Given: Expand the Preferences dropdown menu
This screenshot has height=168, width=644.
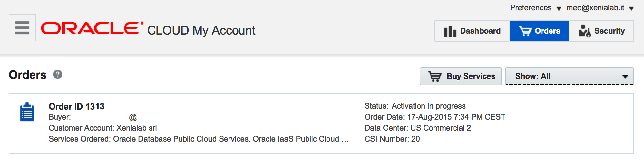Looking at the screenshot, I should 536,8.
